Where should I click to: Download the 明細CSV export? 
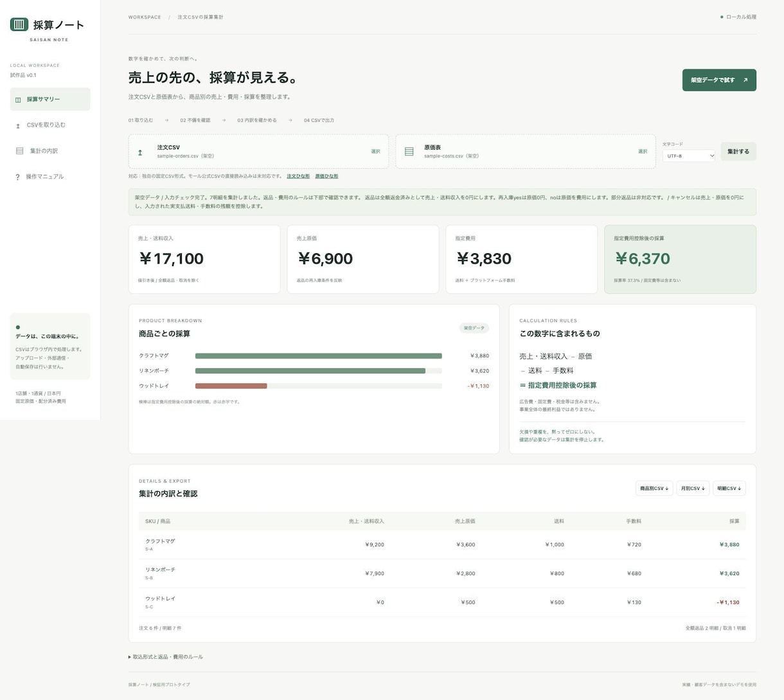729,489
